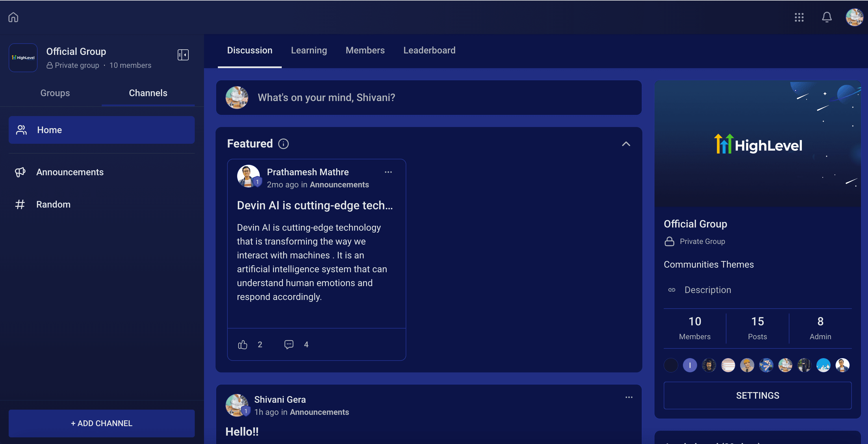Open Prathamesh Mathre's profile avatar
The image size is (868, 444).
(248, 176)
